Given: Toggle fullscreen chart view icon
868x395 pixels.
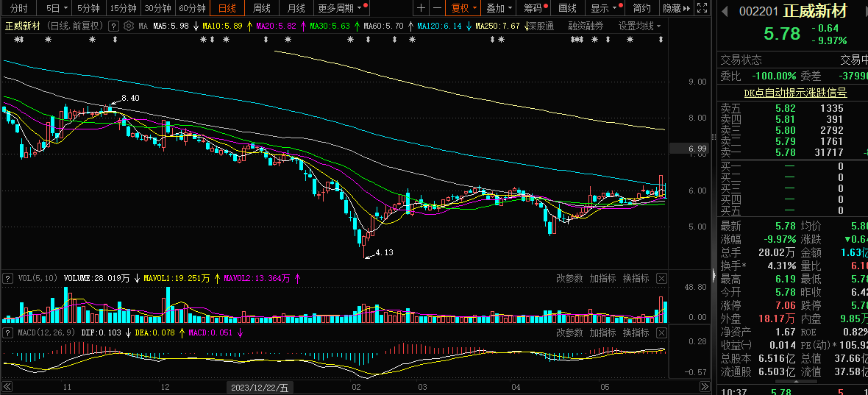Looking at the screenshot, I should (702, 8).
